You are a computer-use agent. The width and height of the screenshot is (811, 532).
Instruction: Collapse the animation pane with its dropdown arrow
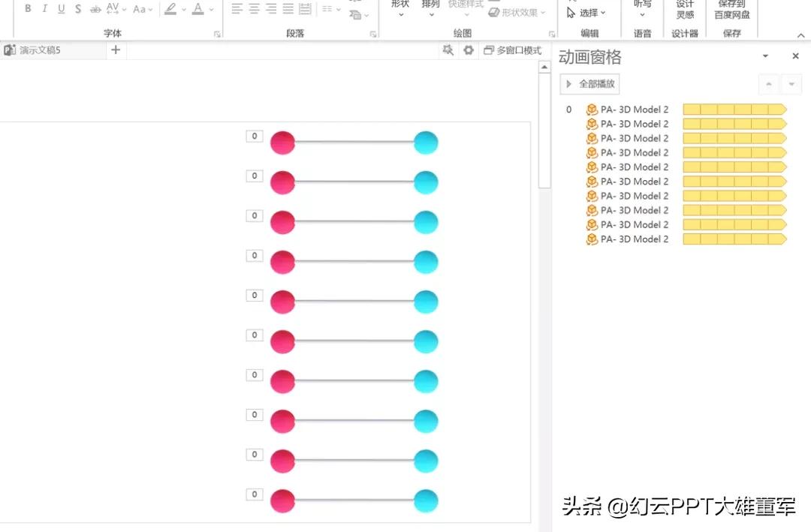(x=765, y=56)
